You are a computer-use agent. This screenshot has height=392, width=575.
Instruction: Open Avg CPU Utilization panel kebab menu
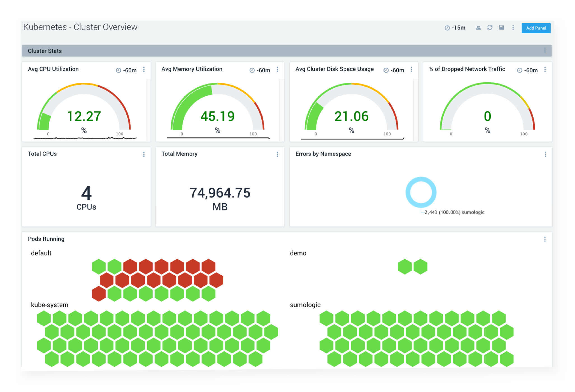point(144,69)
